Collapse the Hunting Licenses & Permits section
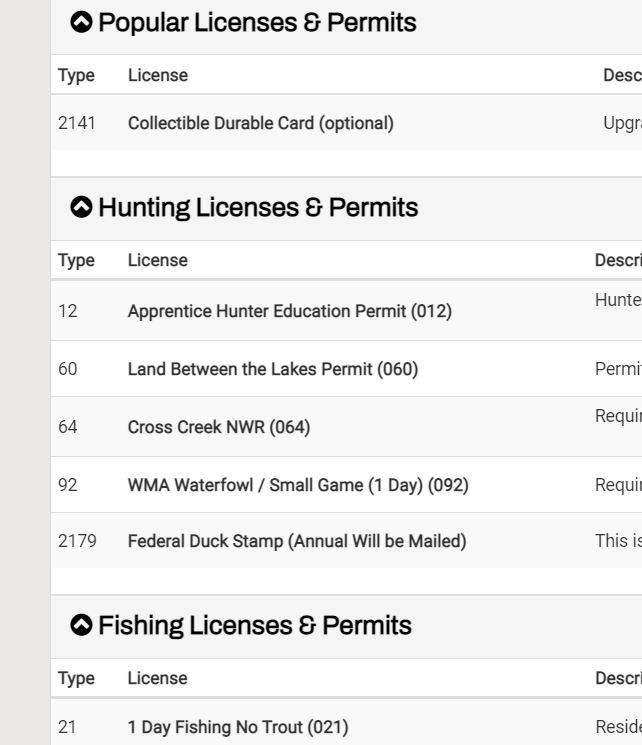Viewport: 642px width, 745px height. coord(81,207)
